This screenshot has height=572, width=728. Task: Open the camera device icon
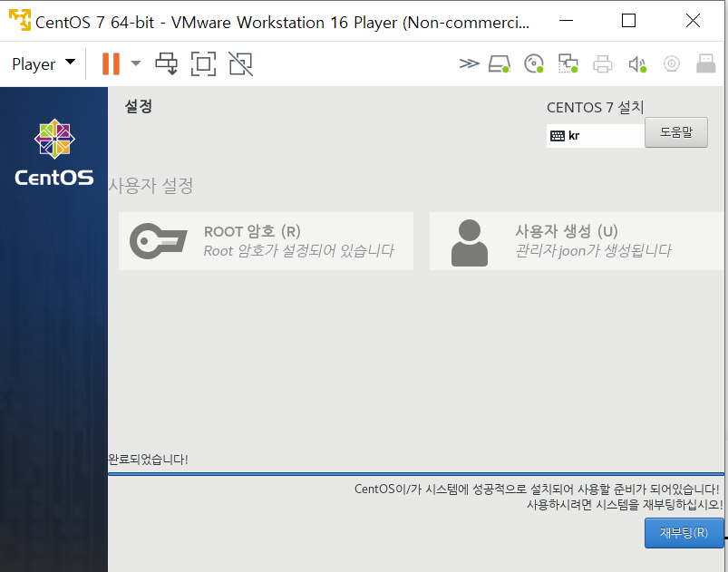point(672,63)
